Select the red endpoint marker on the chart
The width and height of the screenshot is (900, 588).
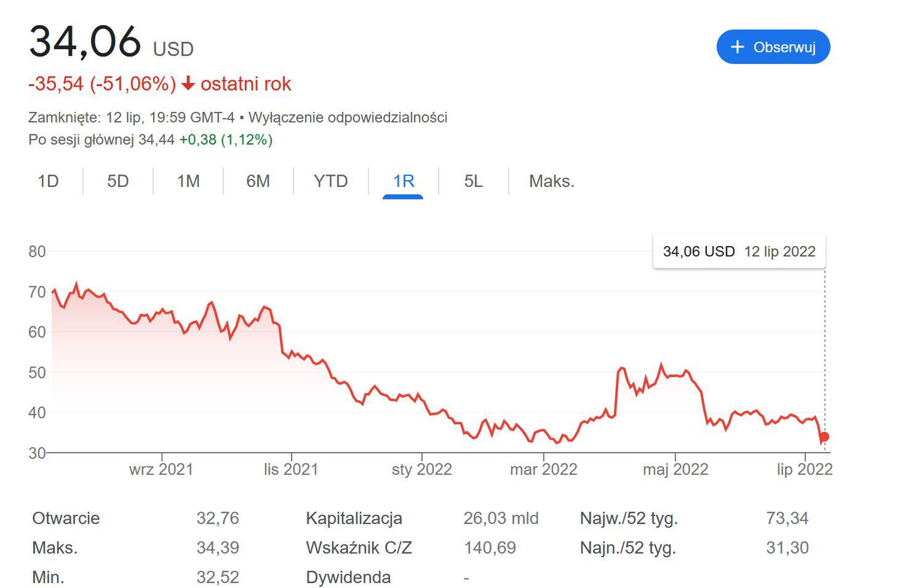point(823,437)
